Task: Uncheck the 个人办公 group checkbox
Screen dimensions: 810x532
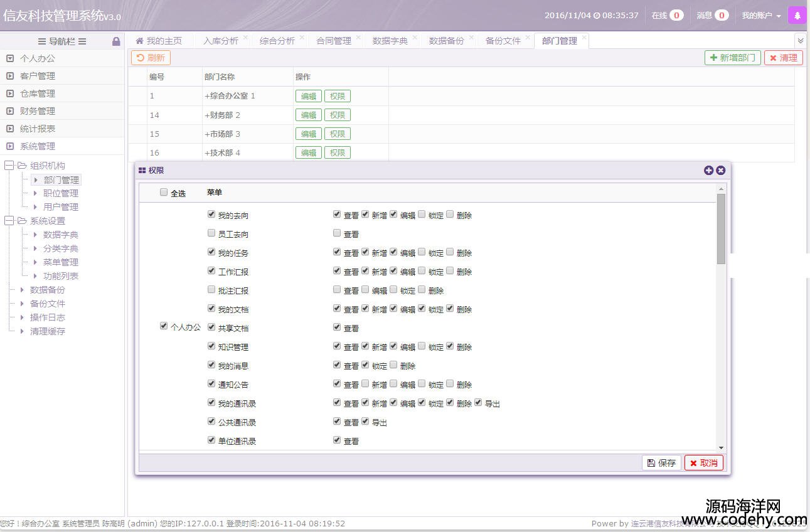Action: (164, 326)
